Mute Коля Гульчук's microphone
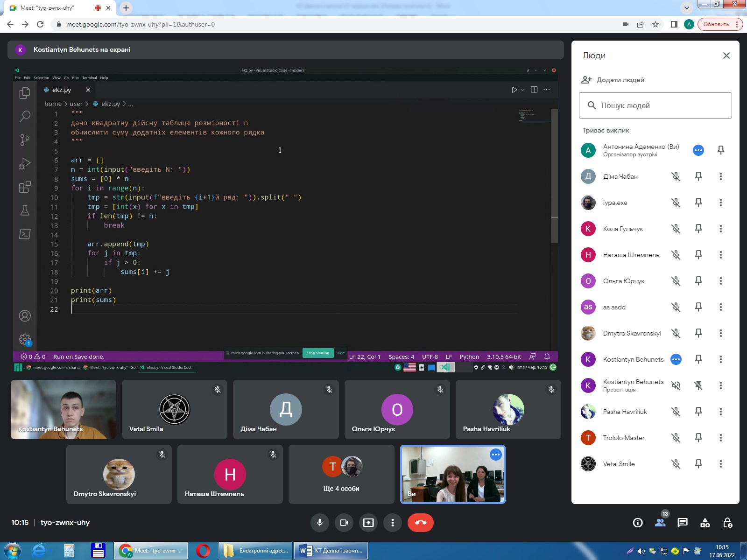This screenshot has height=560, width=747. [676, 229]
